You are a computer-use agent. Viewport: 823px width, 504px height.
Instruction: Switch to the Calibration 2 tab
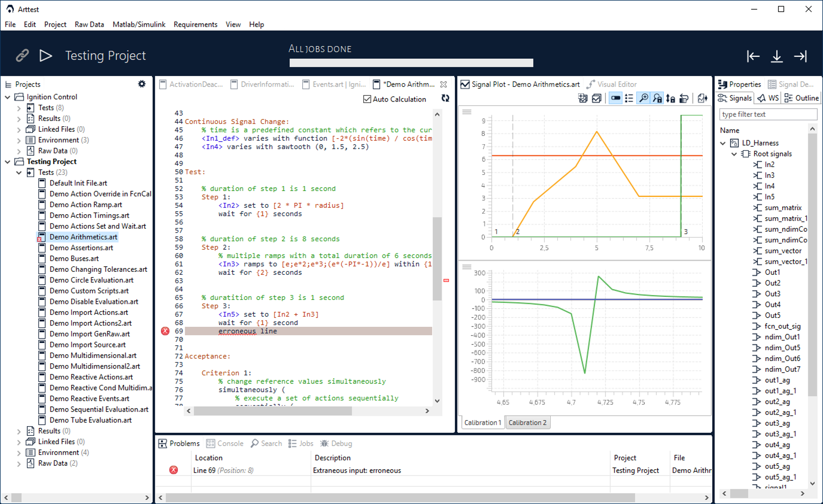pyautogui.click(x=528, y=422)
